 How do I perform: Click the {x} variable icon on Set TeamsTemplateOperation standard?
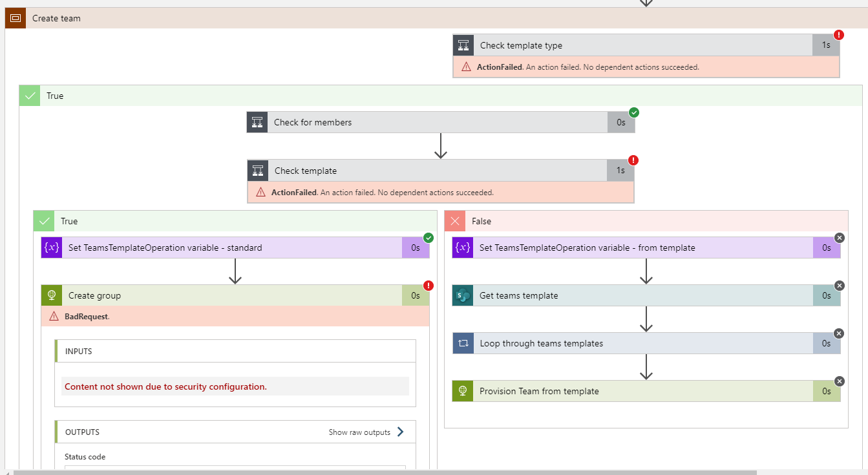(x=51, y=247)
